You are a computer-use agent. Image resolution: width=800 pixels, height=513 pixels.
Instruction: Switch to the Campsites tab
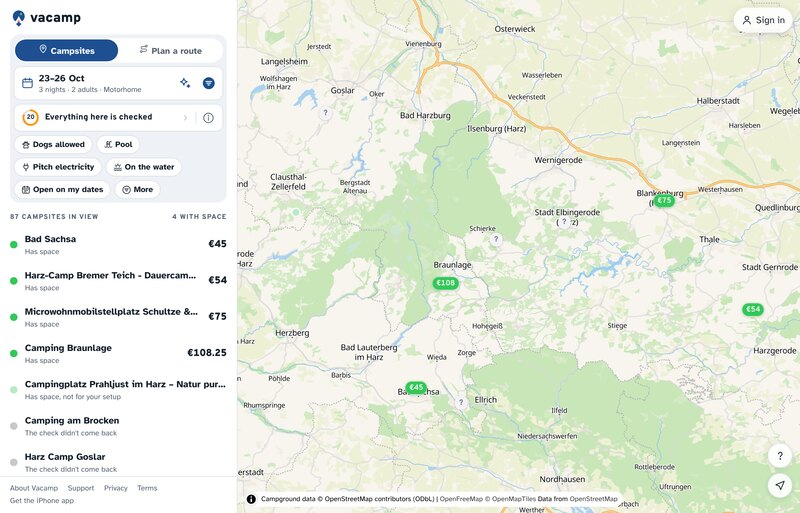click(66, 51)
